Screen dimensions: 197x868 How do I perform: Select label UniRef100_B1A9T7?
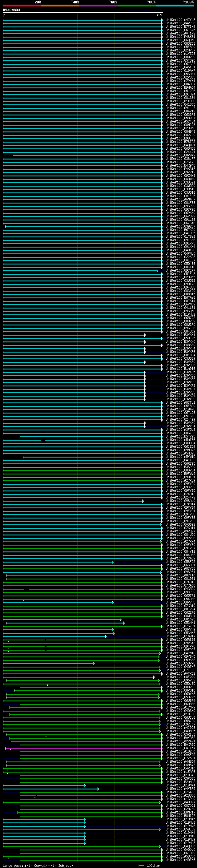(180, 636)
